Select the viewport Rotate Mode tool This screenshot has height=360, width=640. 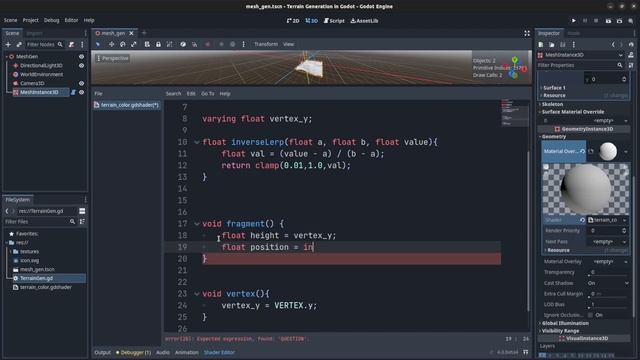(122, 44)
